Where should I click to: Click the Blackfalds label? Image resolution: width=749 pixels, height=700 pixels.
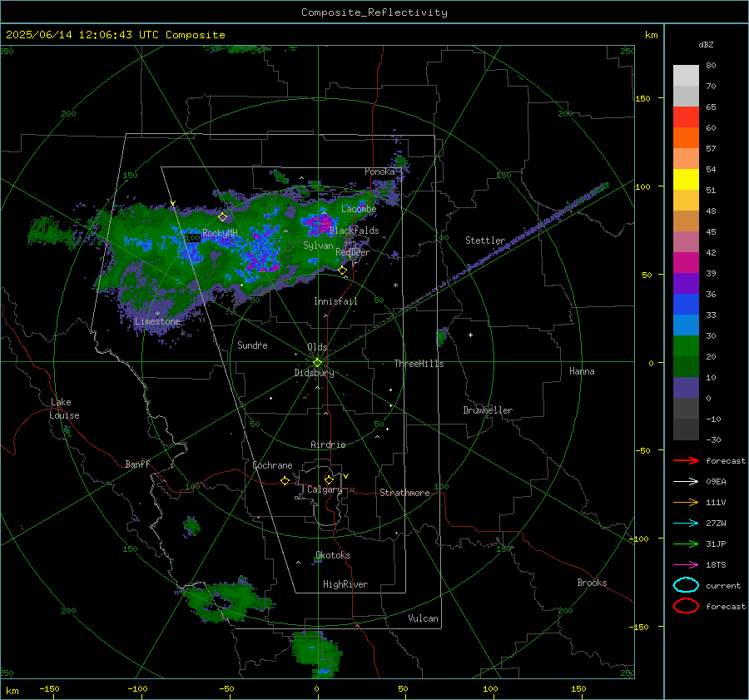pyautogui.click(x=354, y=231)
